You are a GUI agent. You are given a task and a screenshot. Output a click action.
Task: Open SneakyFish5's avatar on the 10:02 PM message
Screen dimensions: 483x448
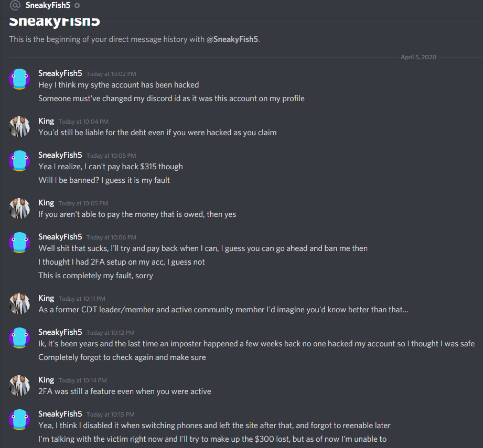(x=19, y=79)
